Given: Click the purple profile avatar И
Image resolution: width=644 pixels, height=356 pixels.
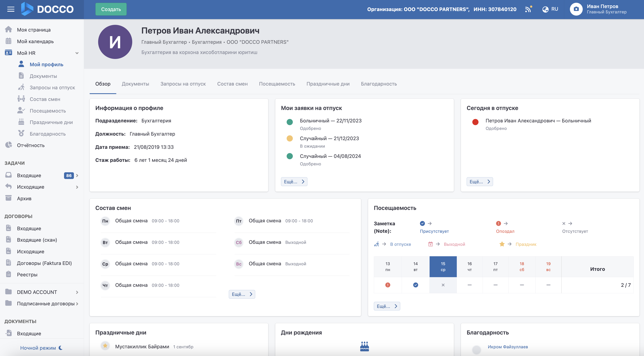Looking at the screenshot, I should click(x=115, y=42).
